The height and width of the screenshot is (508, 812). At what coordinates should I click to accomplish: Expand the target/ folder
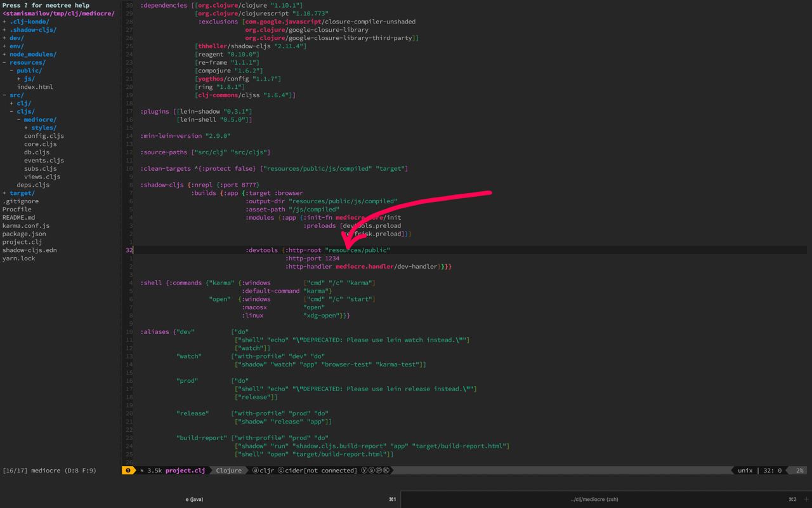coord(18,193)
